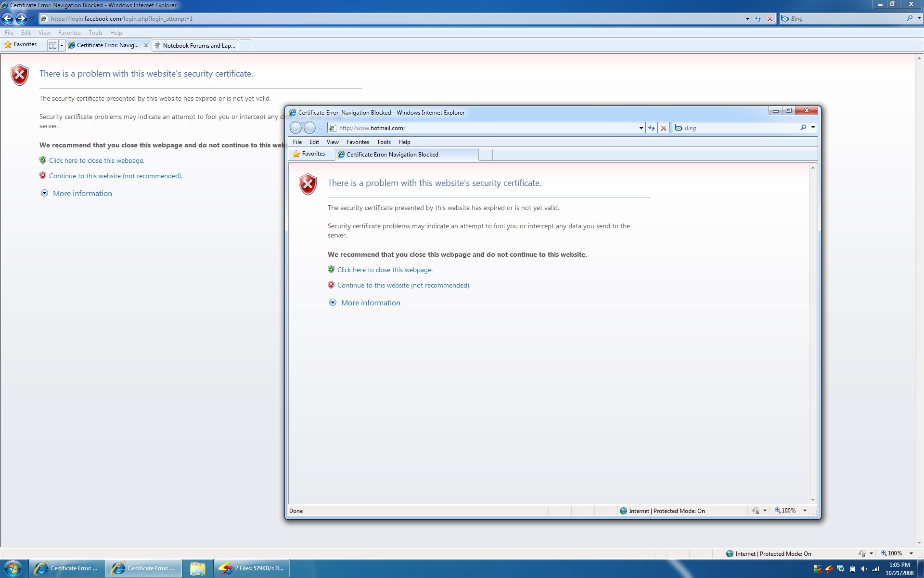Open zoom dropdown in background window status bar
This screenshot has height=578, width=924.
pos(911,553)
